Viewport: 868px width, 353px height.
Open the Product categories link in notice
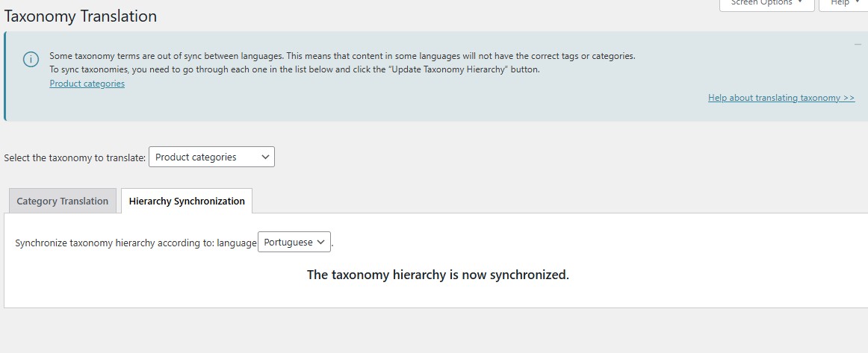87,84
